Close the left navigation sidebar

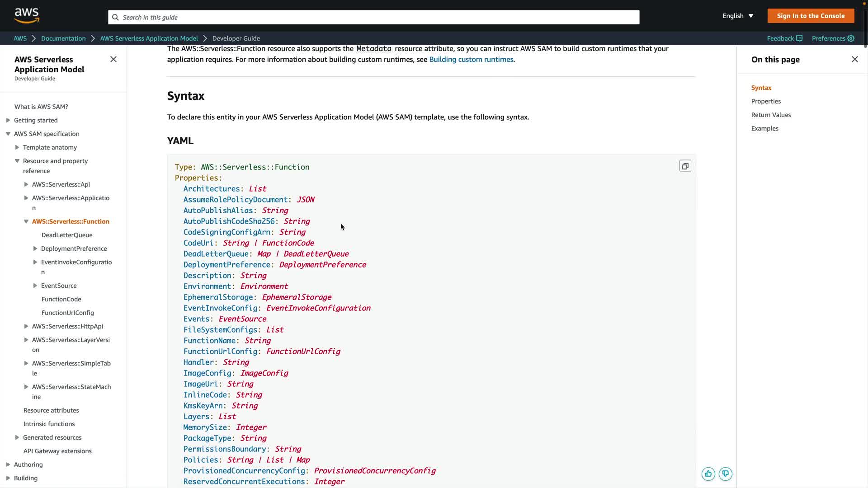pos(113,59)
